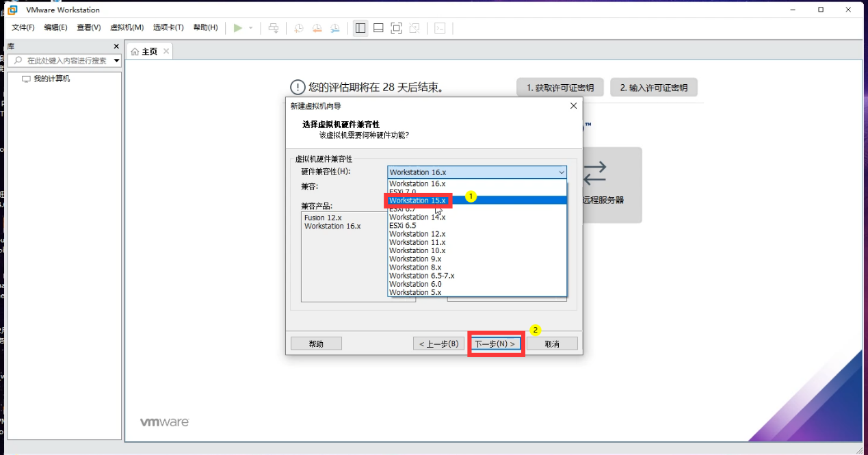Choose Workstation 14.x from dropdown list

tap(477, 217)
